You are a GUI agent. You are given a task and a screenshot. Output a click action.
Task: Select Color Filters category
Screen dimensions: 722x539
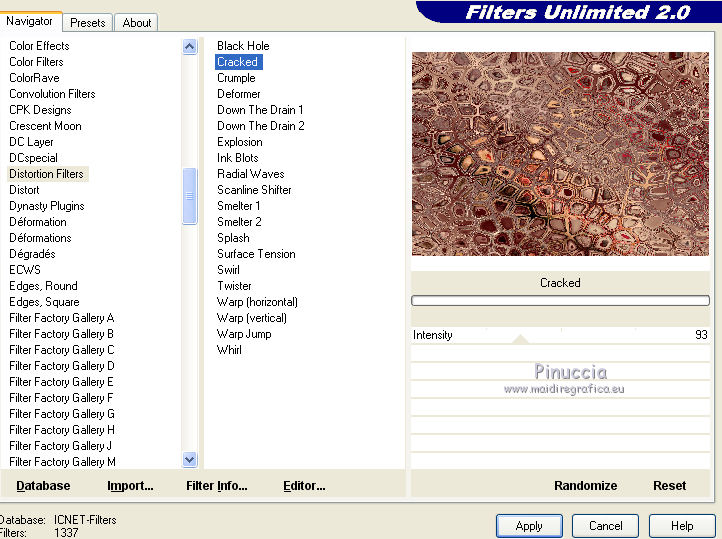(36, 62)
